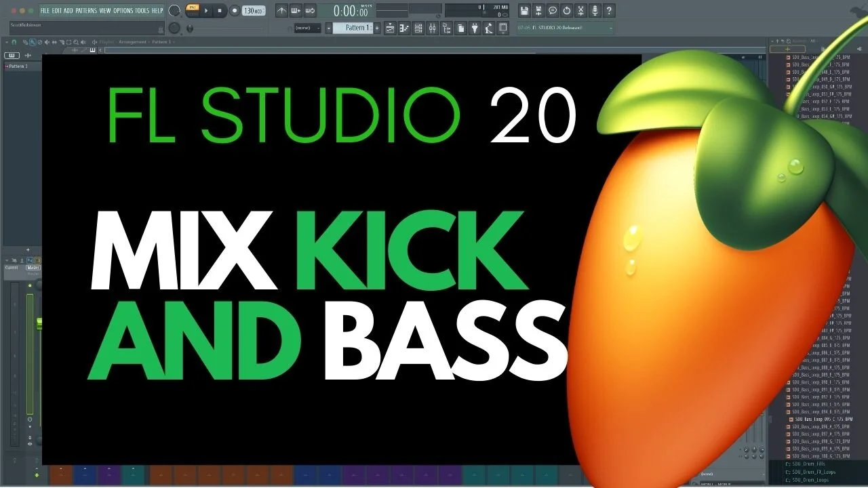Screen dimensions: 868x488
Task: Open the Browser view icon
Action: tap(446, 28)
